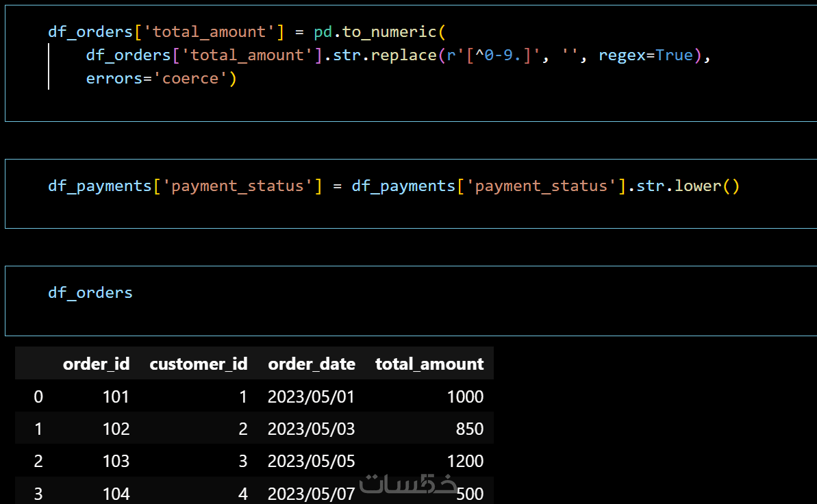The image size is (817, 504).
Task: Click the total amount value 850
Action: (x=470, y=429)
